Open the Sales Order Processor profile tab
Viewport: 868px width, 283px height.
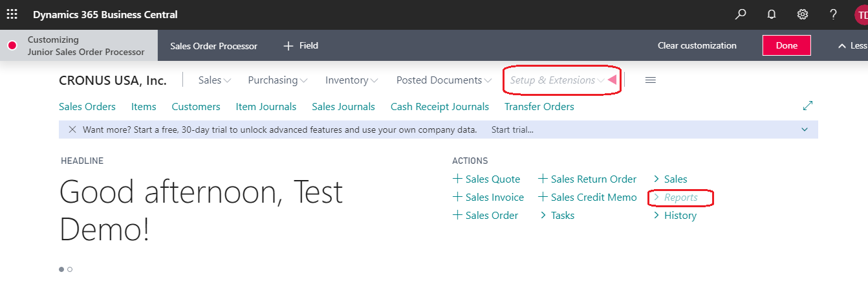[x=213, y=46]
